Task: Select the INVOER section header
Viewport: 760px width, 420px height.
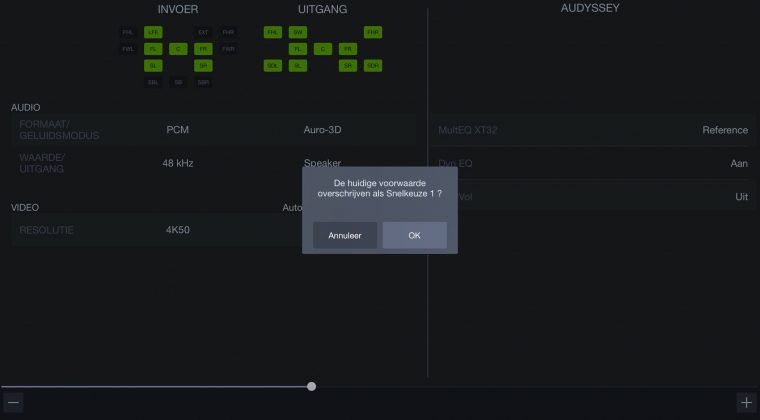Action: coord(178,9)
